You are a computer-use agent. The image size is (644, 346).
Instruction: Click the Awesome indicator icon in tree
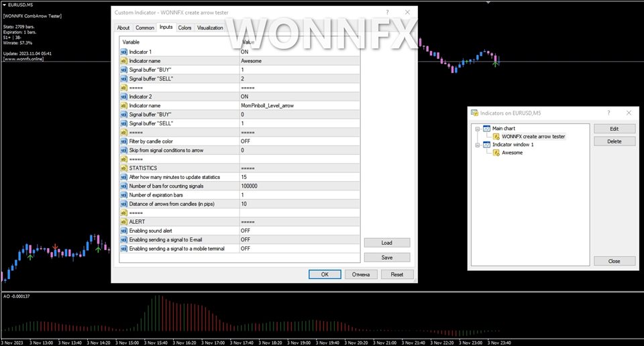(x=496, y=152)
